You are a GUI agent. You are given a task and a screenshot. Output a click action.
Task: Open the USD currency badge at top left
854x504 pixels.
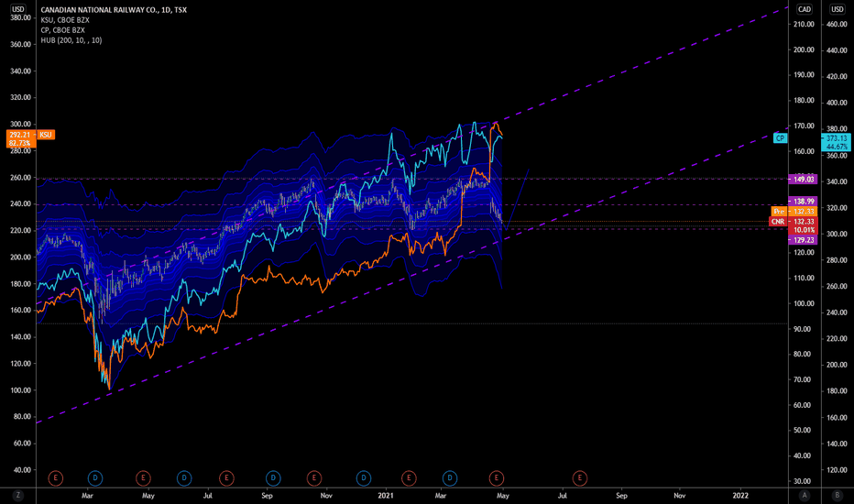[18, 9]
